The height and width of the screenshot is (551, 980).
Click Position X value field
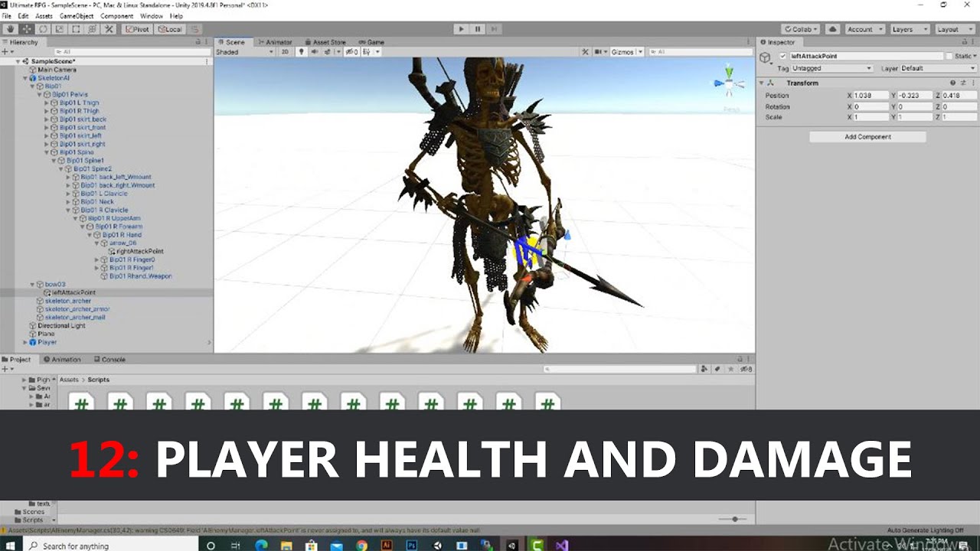871,96
